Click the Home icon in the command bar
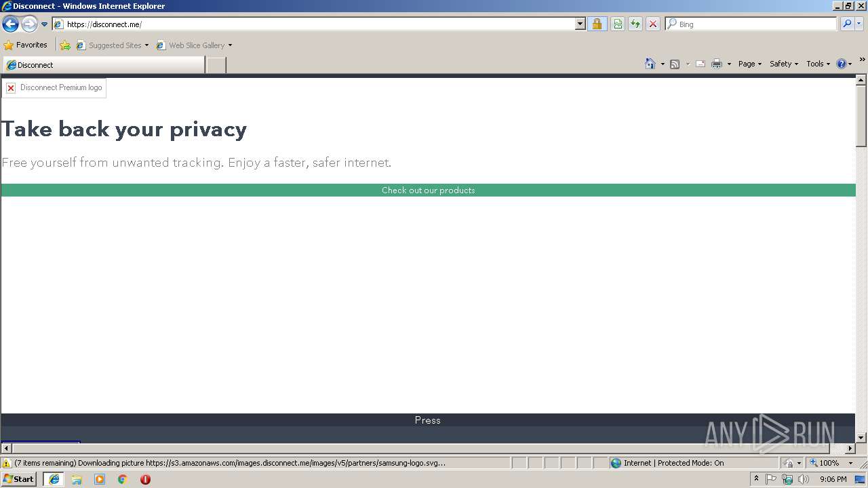This screenshot has width=868, height=488. (x=650, y=64)
